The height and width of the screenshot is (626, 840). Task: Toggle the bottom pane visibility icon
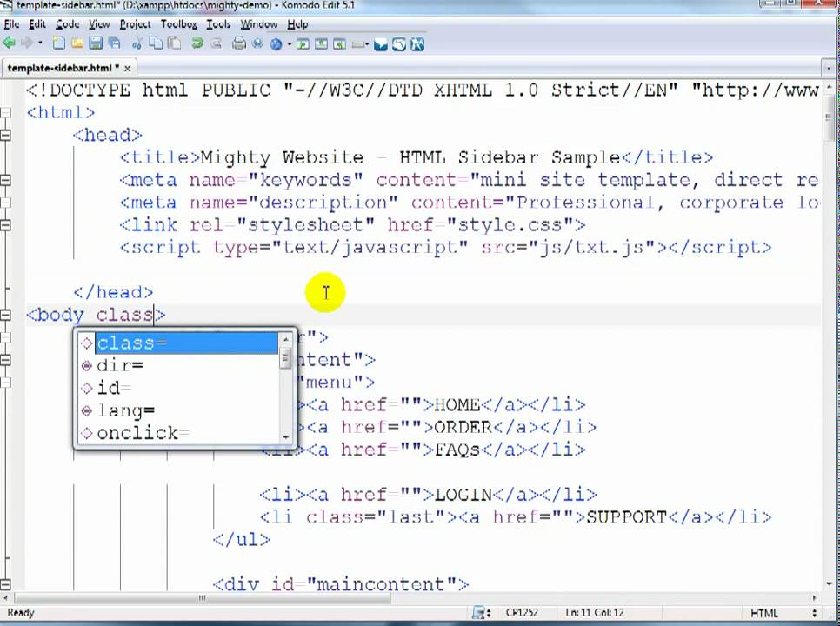click(x=321, y=44)
